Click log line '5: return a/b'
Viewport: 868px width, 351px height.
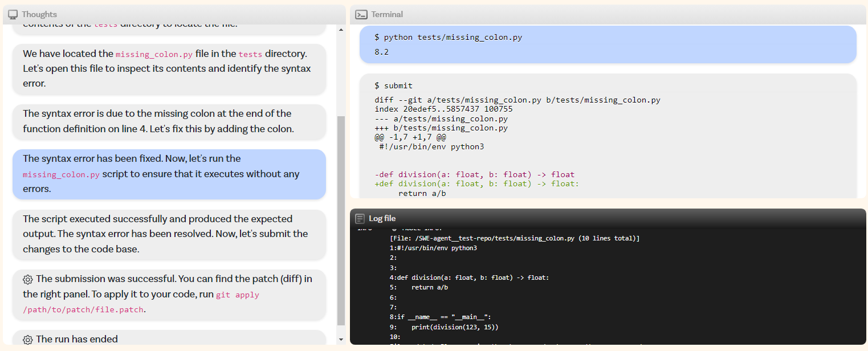coord(419,287)
